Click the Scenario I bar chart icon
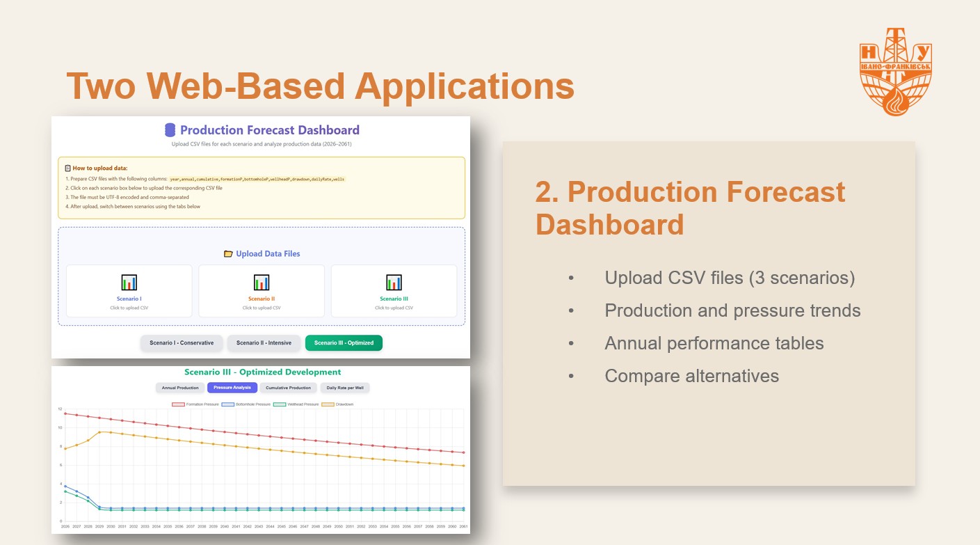 (129, 283)
